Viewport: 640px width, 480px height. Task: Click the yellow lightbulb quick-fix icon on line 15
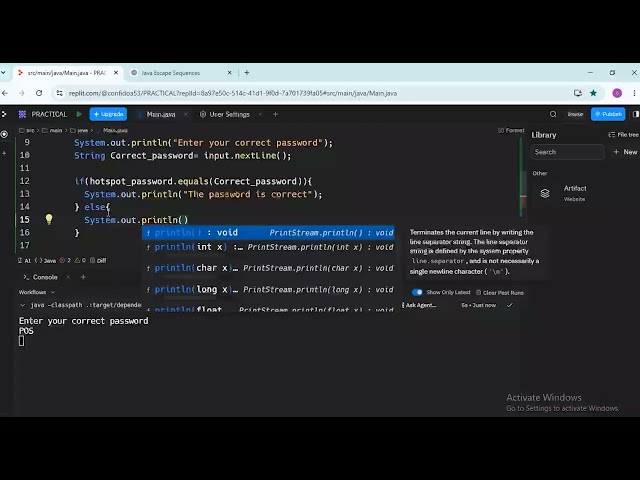(49, 219)
